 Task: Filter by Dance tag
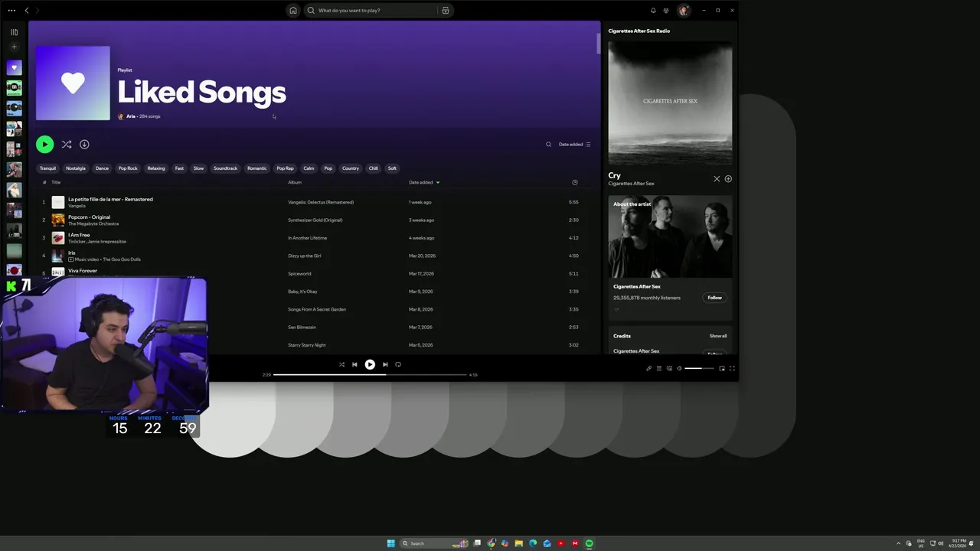coord(102,168)
